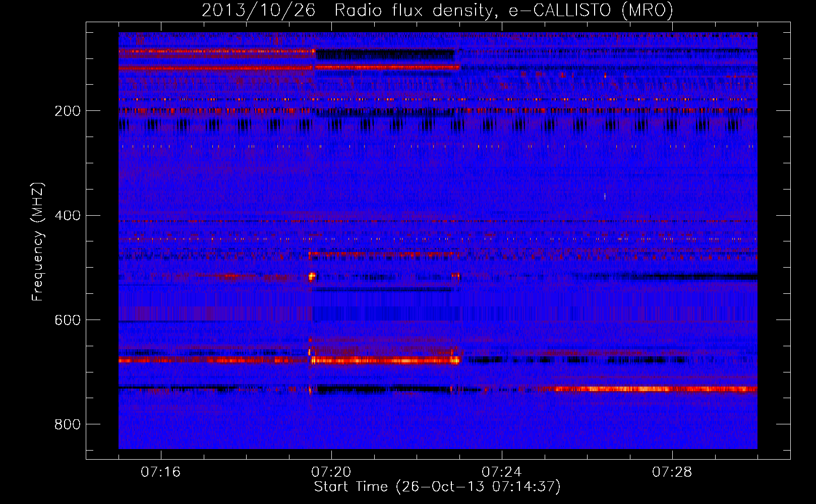Click the 'Start Time (26-Oct-13 07:14:37)' label

[437, 487]
